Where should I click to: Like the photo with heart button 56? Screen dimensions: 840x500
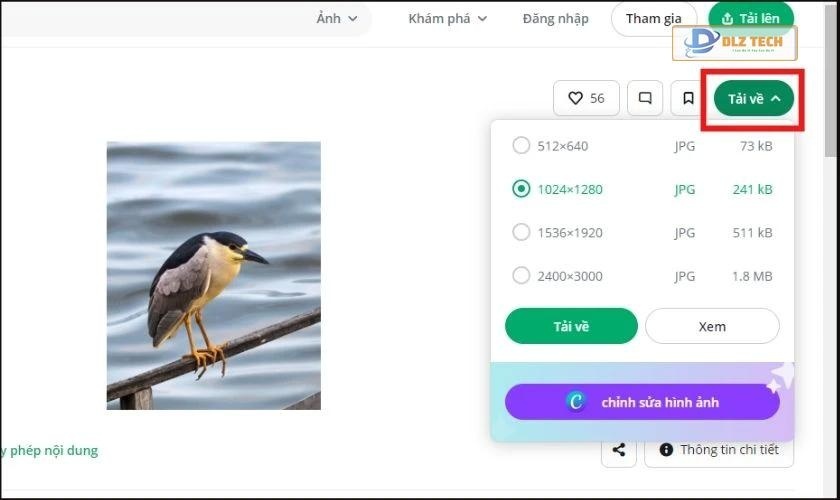(586, 98)
